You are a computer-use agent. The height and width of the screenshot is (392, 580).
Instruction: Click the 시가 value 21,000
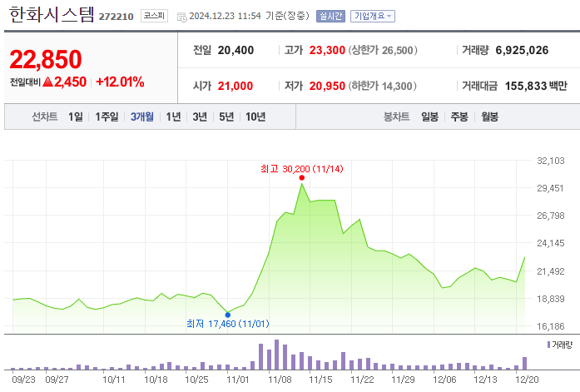click(x=235, y=86)
